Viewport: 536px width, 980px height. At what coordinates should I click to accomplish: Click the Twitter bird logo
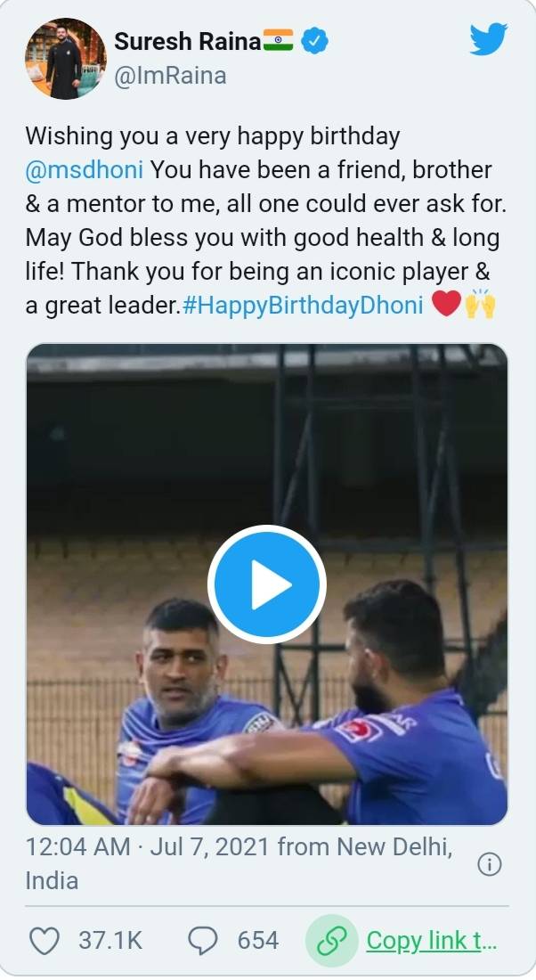(x=488, y=40)
